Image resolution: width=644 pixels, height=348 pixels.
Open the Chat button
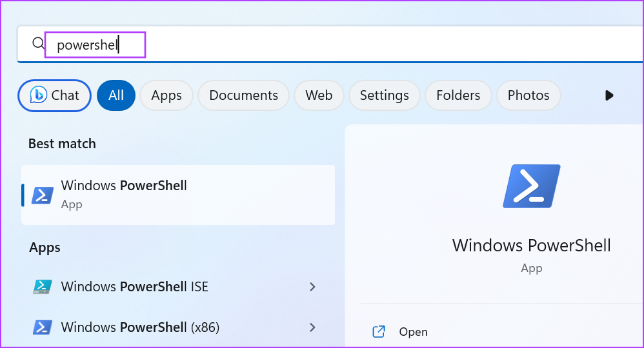[x=55, y=95]
